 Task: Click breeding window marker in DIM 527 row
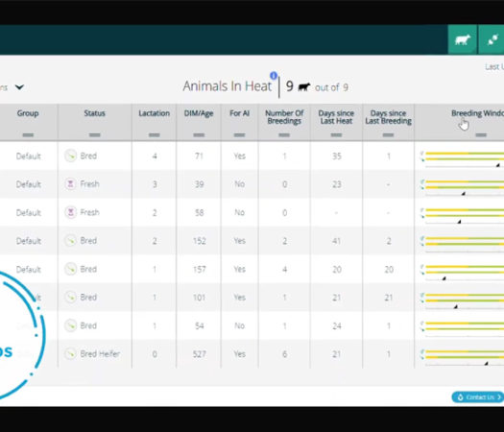[487, 363]
